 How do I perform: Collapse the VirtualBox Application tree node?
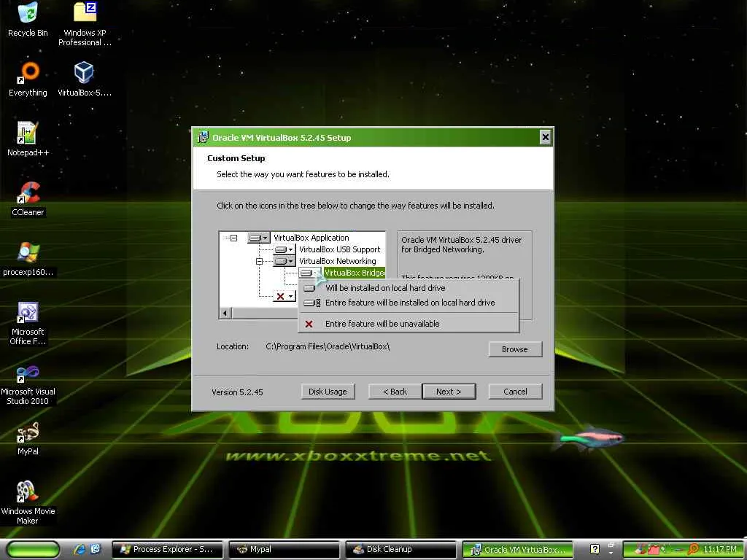(x=233, y=238)
